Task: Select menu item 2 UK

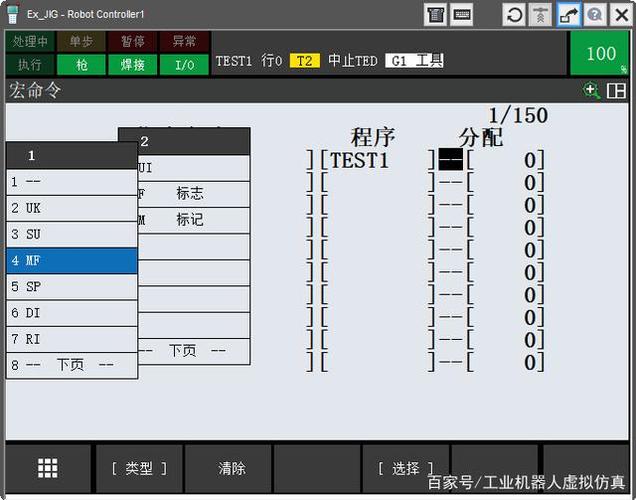Action: (72, 208)
